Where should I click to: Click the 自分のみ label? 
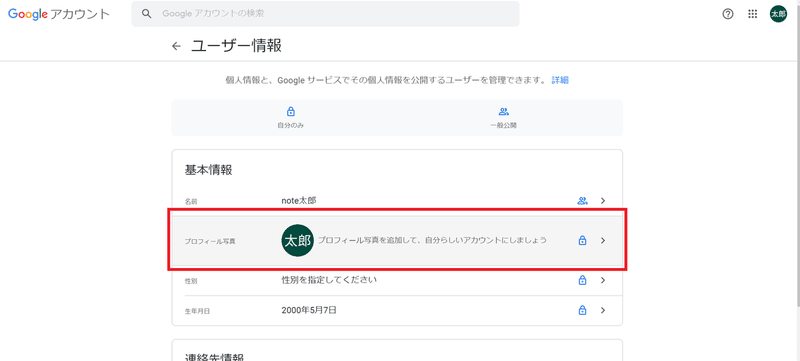pyautogui.click(x=291, y=125)
